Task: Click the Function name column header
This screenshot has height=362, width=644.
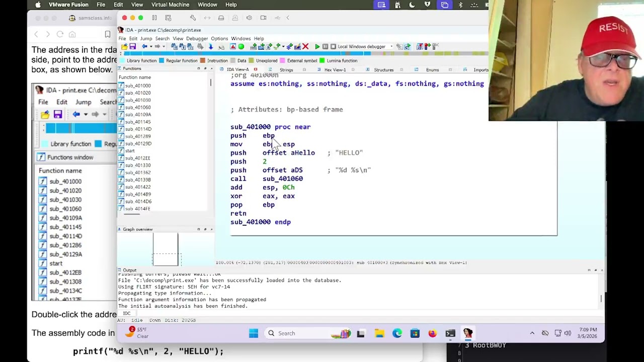Action: (135, 77)
